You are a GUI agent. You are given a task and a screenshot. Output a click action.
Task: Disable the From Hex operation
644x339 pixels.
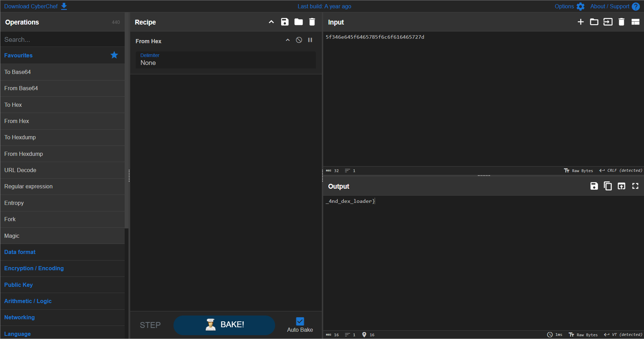[299, 40]
